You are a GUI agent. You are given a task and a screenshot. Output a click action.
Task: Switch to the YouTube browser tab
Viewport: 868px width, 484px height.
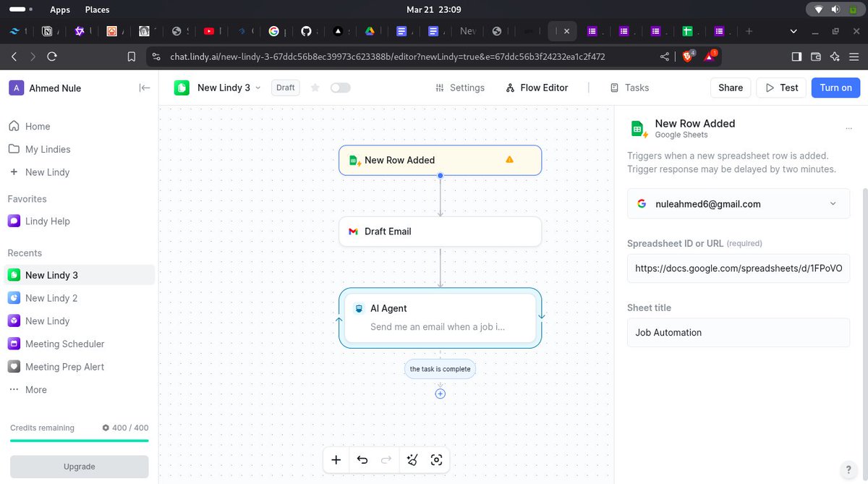209,31
